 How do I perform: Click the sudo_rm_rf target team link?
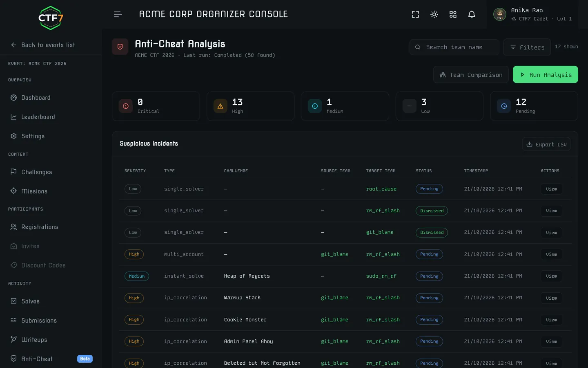(381, 276)
